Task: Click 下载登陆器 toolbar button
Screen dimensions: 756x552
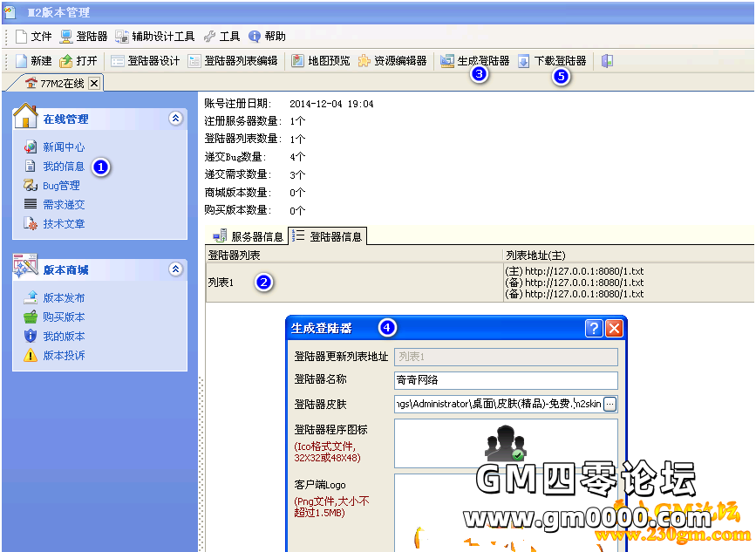Action: tap(552, 61)
